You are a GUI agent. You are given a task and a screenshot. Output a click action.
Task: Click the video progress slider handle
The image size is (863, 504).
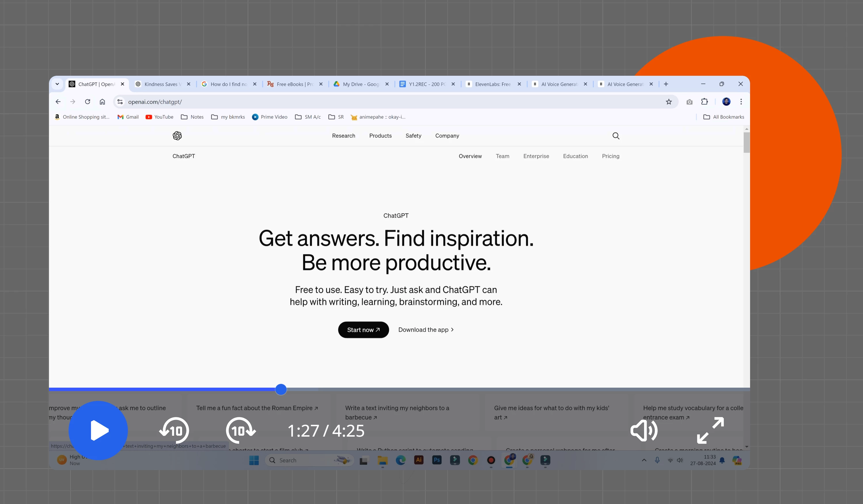click(x=281, y=389)
